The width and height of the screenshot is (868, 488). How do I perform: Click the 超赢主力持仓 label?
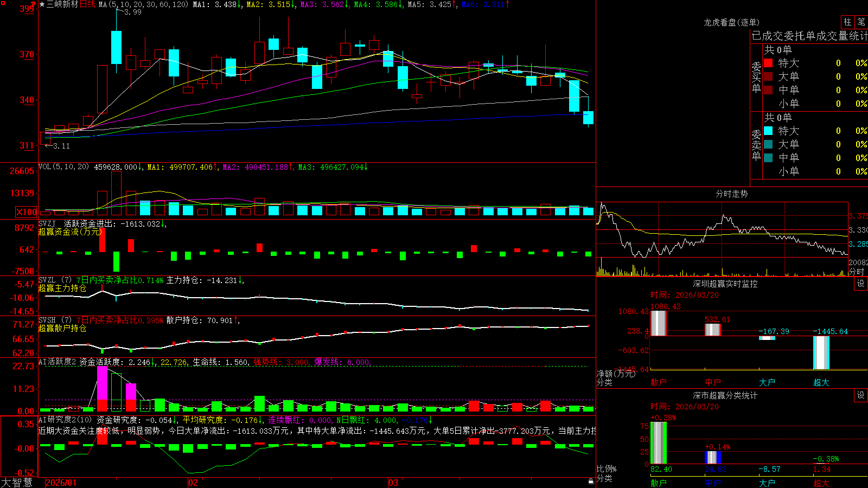pos(62,288)
